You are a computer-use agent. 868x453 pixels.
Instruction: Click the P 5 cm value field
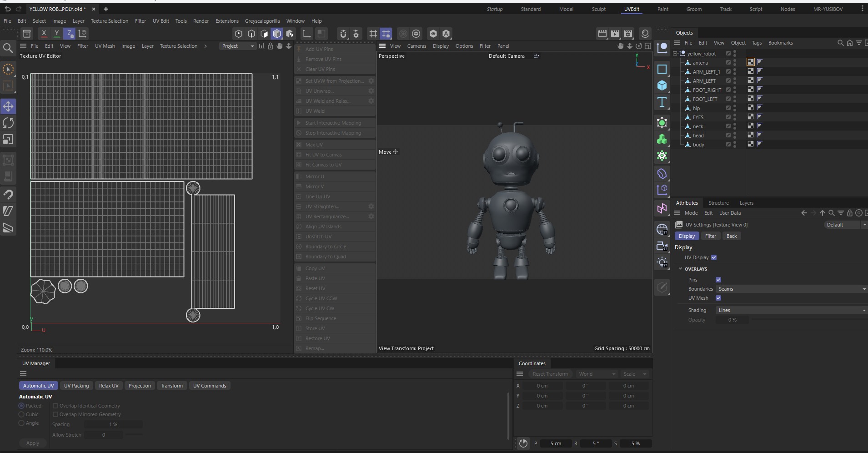[556, 443]
